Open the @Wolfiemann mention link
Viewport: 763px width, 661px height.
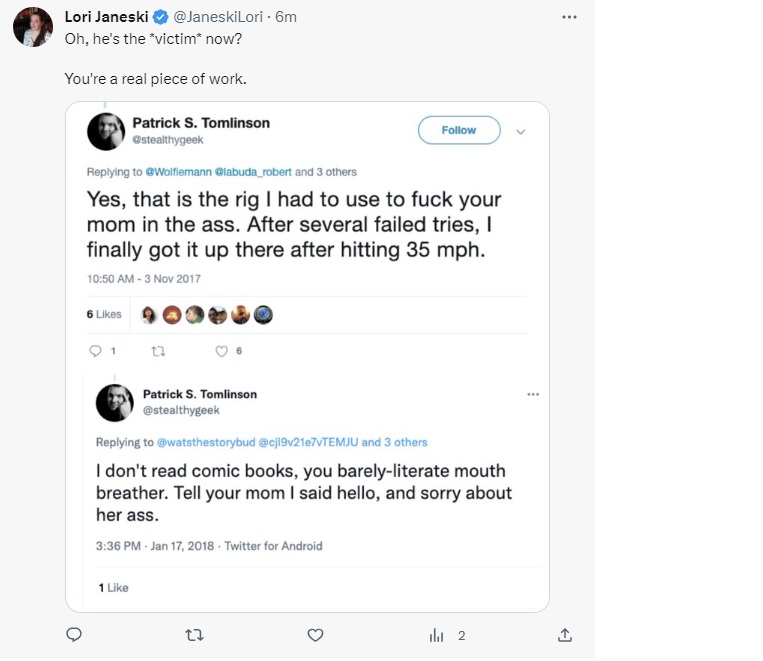point(178,172)
